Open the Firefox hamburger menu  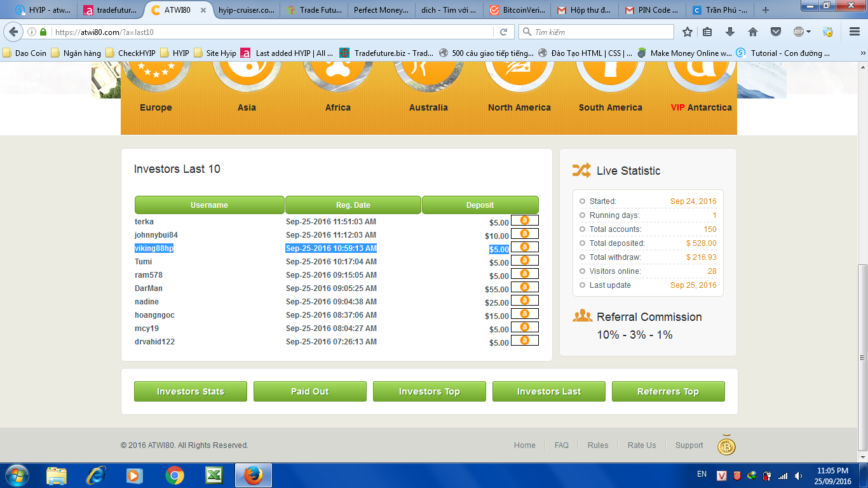pos(854,32)
